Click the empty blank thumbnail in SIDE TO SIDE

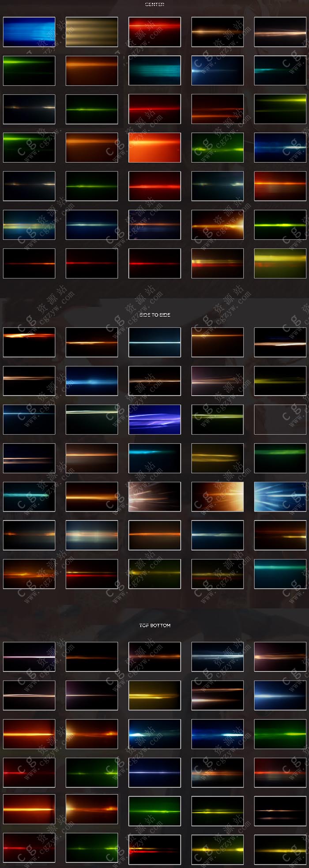[280, 419]
